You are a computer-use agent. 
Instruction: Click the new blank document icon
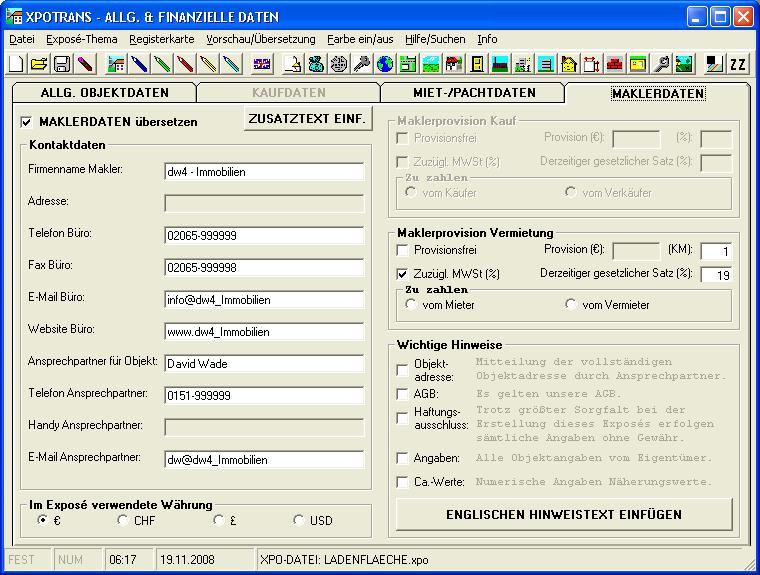coord(17,64)
